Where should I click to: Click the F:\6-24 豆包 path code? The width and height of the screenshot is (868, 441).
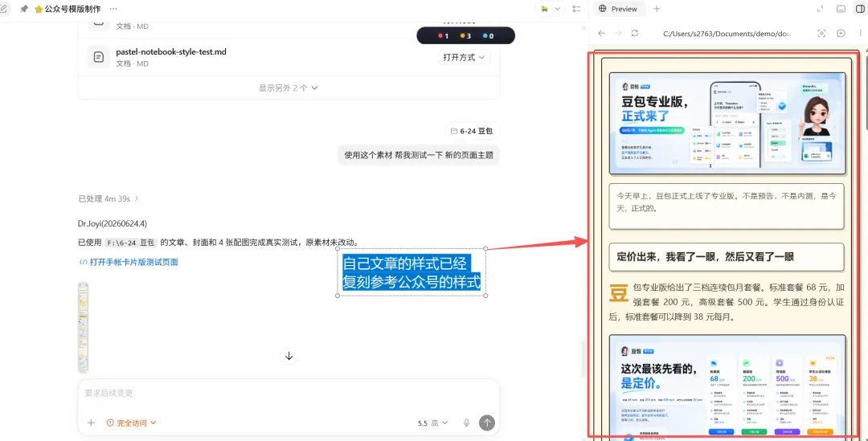coord(131,243)
